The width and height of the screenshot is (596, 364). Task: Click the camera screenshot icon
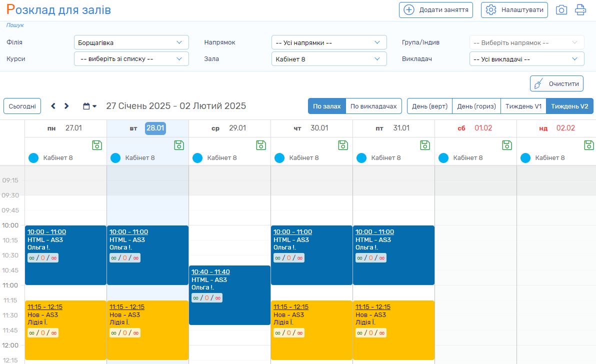click(561, 10)
